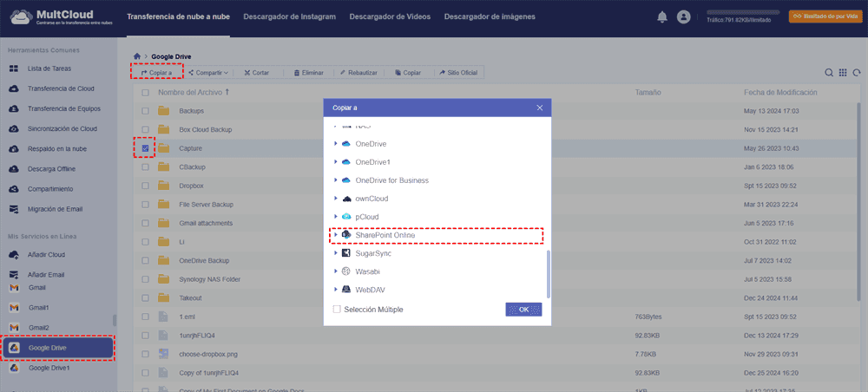Expand the SharePoint Online node arrow
This screenshot has width=868, height=392.
pos(335,235)
